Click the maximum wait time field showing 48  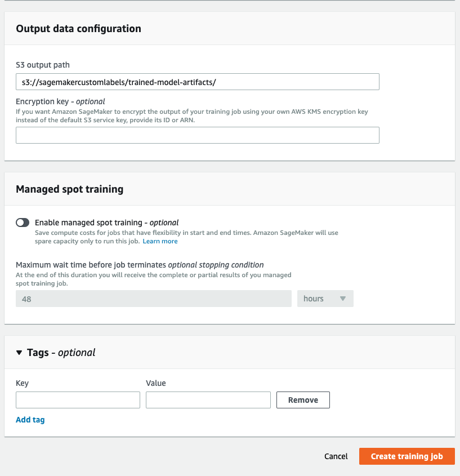coord(153,299)
